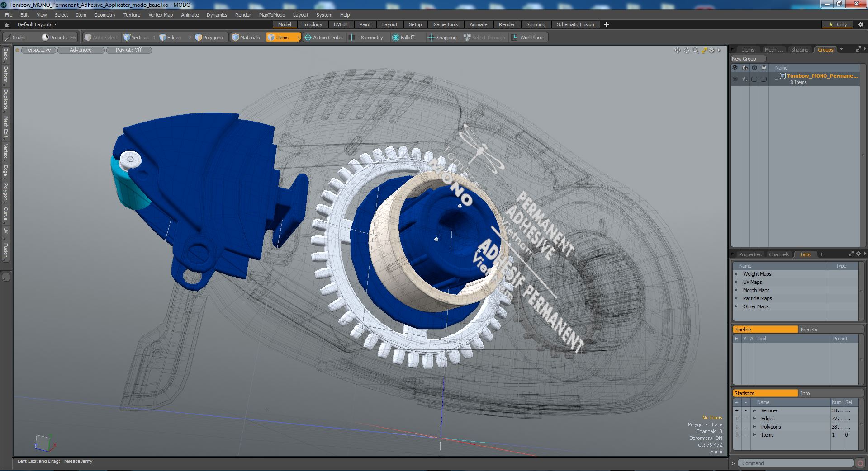The height and width of the screenshot is (471, 868).
Task: Open the Lists panel gear settings
Action: 859,254
